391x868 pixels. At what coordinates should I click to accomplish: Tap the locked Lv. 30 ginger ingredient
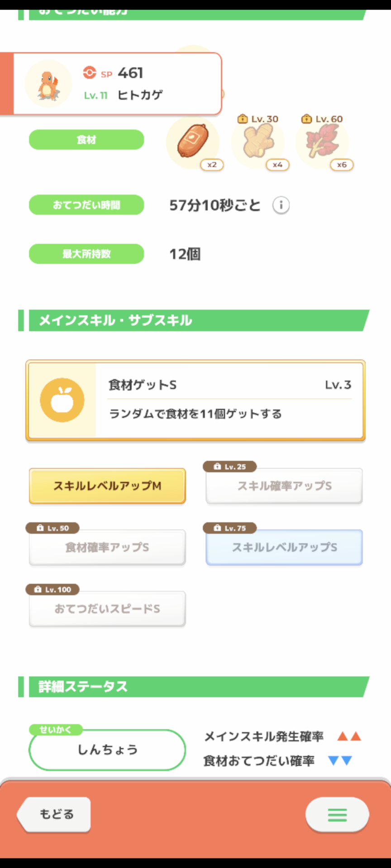tap(258, 142)
